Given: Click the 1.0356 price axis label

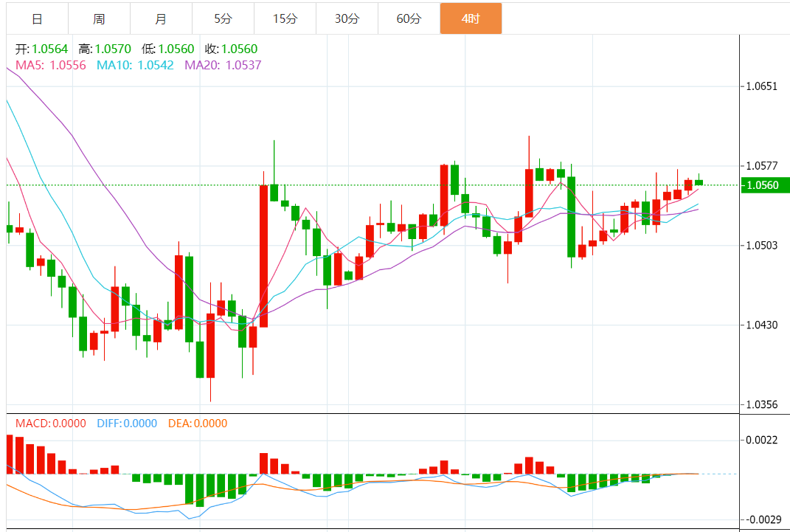Looking at the screenshot, I should click(x=762, y=404).
